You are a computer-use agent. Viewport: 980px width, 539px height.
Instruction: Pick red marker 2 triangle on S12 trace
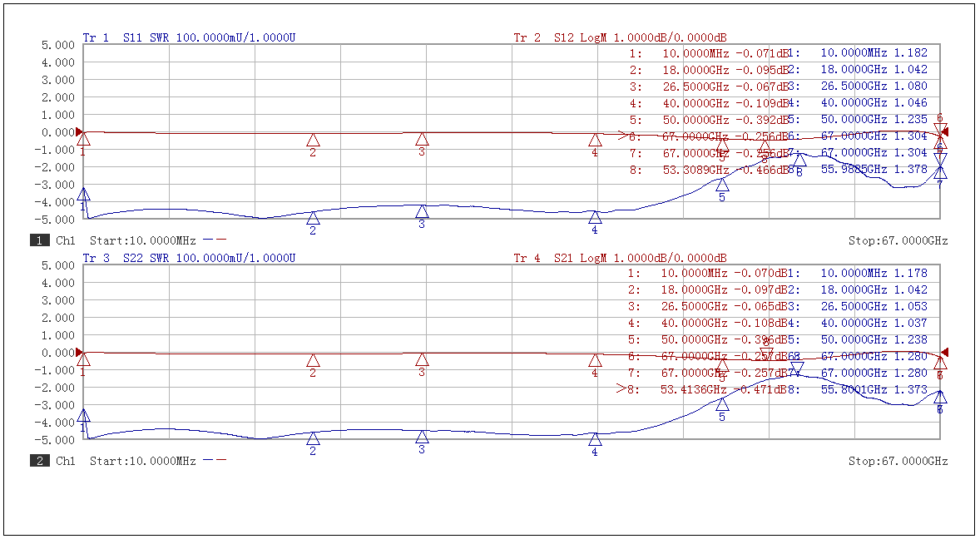tap(313, 141)
